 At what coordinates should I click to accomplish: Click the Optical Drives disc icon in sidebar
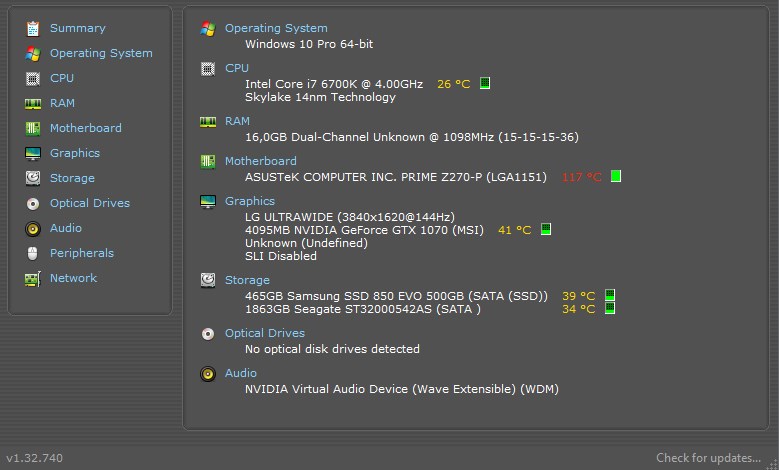[33, 204]
